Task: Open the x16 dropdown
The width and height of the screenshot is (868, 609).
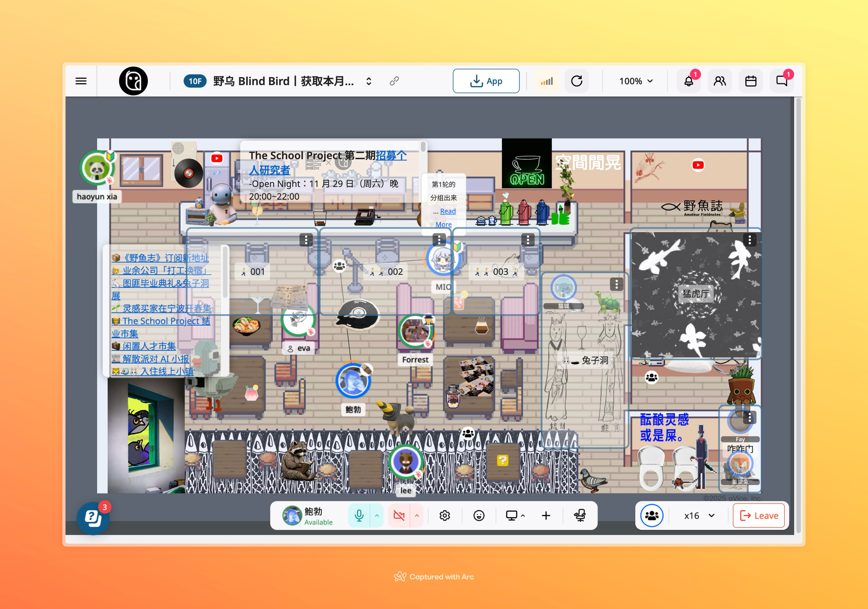Action: click(x=699, y=515)
